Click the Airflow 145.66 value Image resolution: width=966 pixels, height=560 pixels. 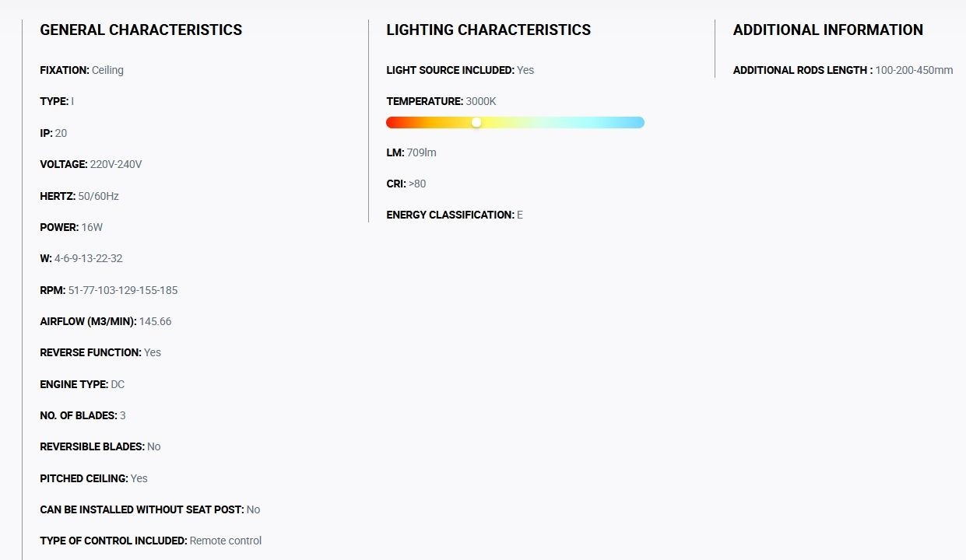click(155, 321)
